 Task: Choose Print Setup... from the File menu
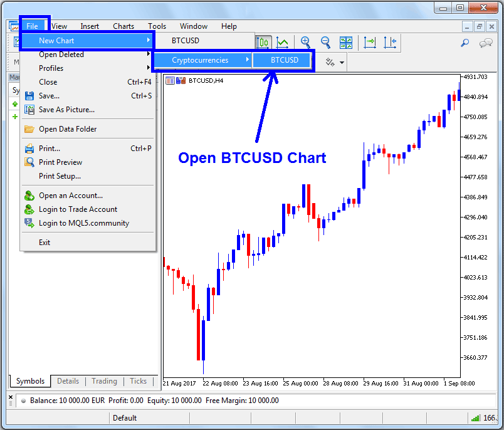[x=87, y=176]
